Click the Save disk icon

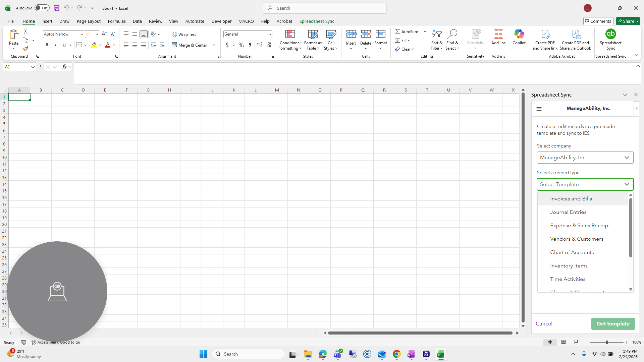point(57,8)
